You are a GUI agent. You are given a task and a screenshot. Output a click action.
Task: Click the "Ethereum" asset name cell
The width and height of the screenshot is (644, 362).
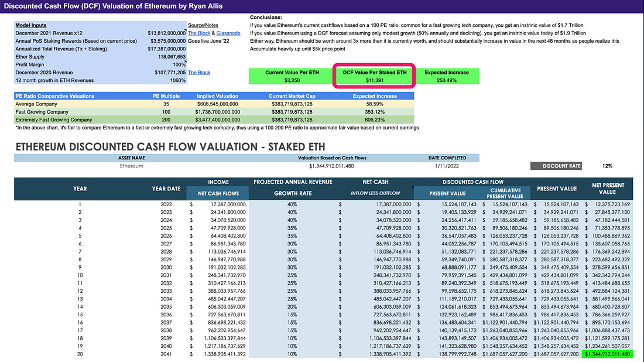tap(131, 166)
